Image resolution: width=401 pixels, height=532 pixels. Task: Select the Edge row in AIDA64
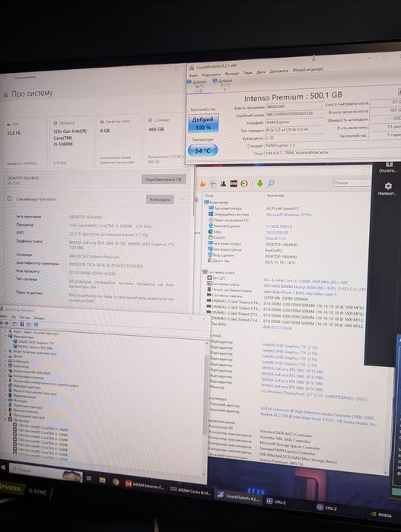(215, 232)
